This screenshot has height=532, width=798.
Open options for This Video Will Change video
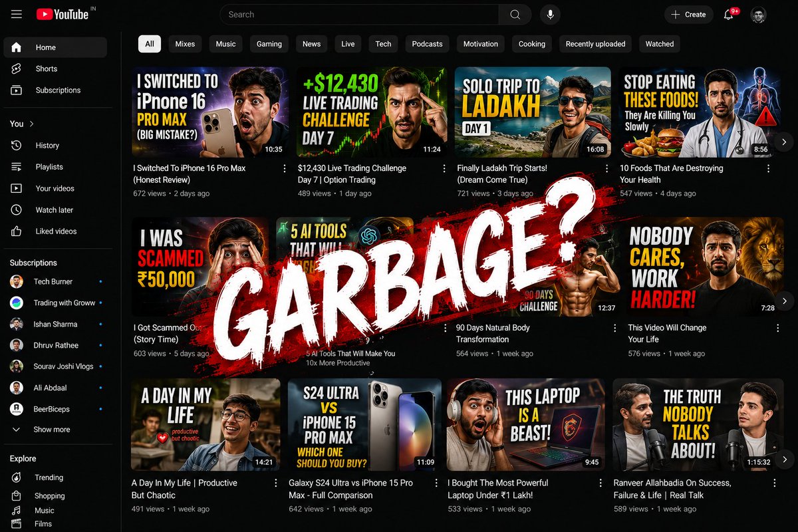pos(778,328)
